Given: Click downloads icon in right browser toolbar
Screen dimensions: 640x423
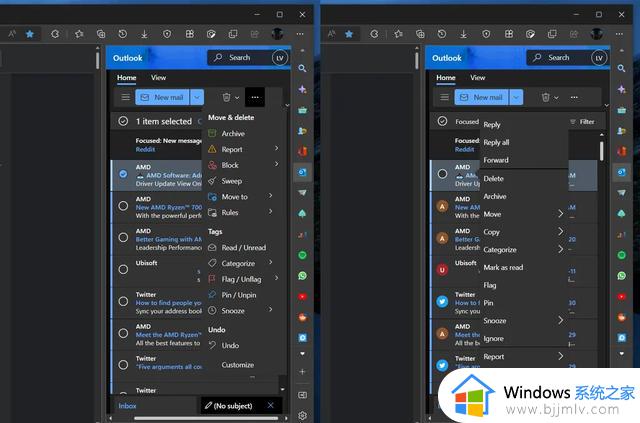Looking at the screenshot, I should (x=464, y=34).
